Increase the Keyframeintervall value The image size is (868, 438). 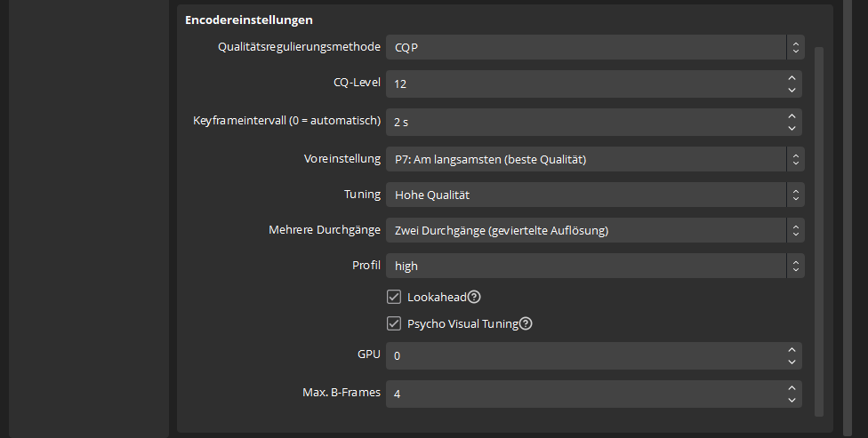coord(792,115)
